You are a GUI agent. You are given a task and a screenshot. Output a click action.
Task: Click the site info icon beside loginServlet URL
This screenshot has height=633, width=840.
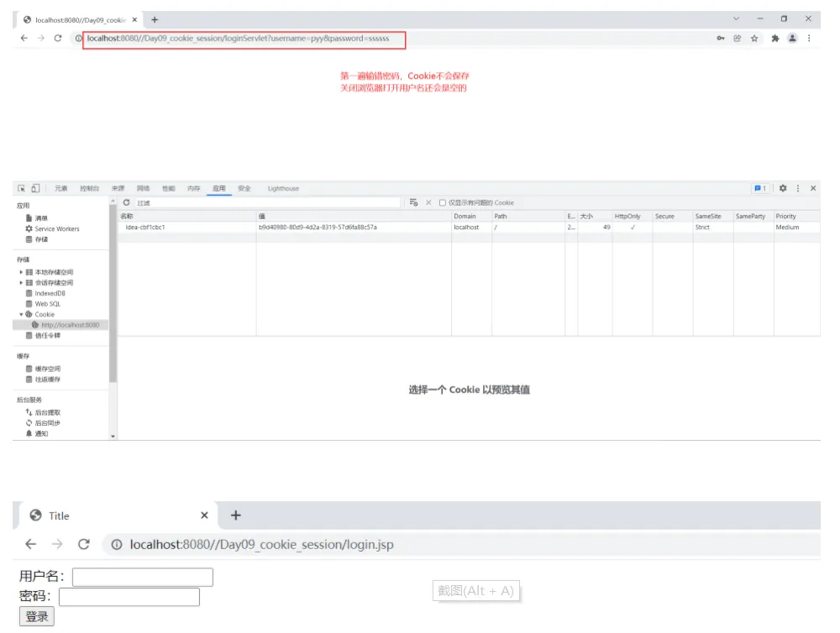coord(78,38)
